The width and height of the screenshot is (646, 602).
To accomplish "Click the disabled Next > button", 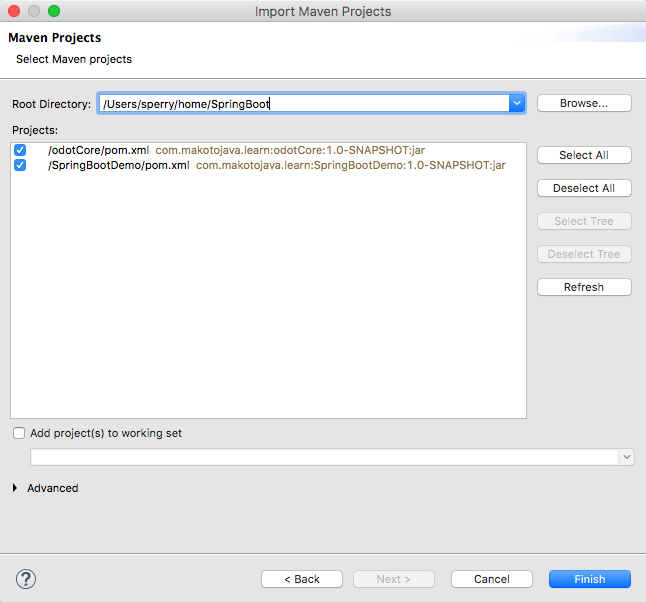I will [x=393, y=579].
